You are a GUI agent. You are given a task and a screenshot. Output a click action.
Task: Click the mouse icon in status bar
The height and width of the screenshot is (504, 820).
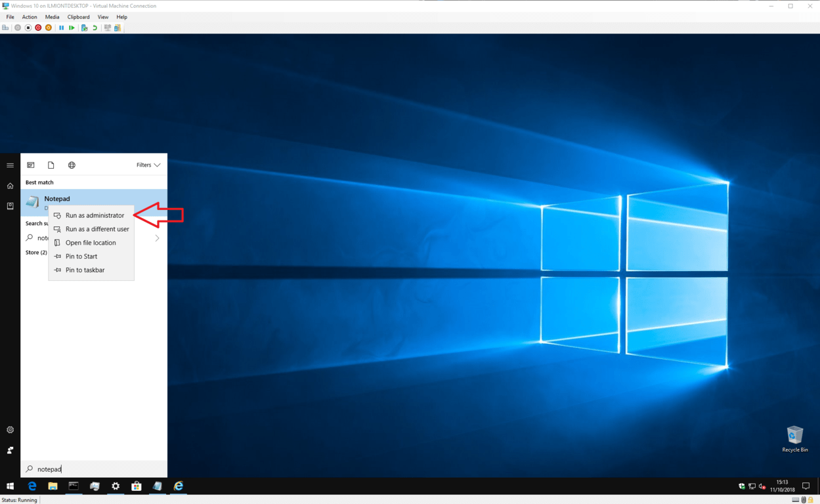pos(804,500)
